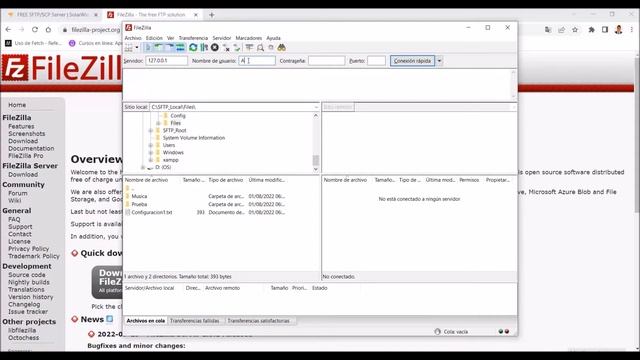Toggle the local directory tree view
Viewport: 640px width, 360px height.
click(158, 48)
